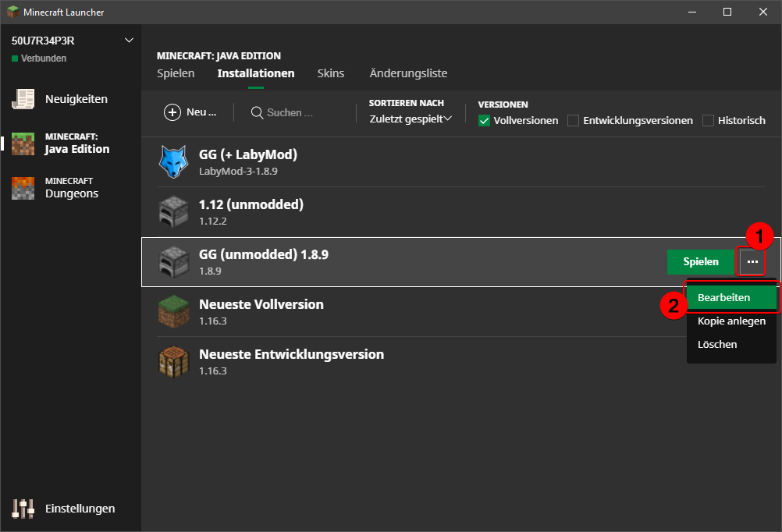Click the grass block icon for Neueste Vollversion
The width and height of the screenshot is (782, 532).
173,311
